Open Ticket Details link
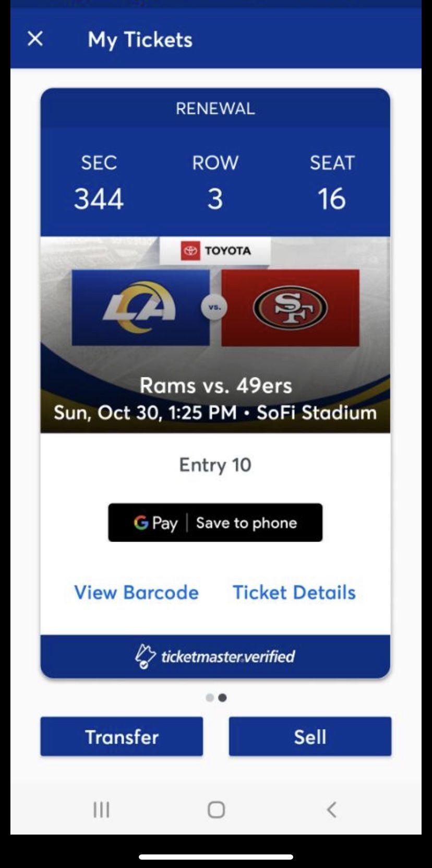This screenshot has height=868, width=432. pyautogui.click(x=294, y=592)
